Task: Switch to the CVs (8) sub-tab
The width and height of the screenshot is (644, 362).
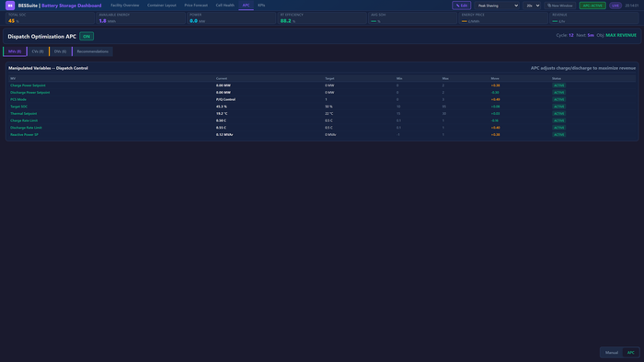Action: 38,51
